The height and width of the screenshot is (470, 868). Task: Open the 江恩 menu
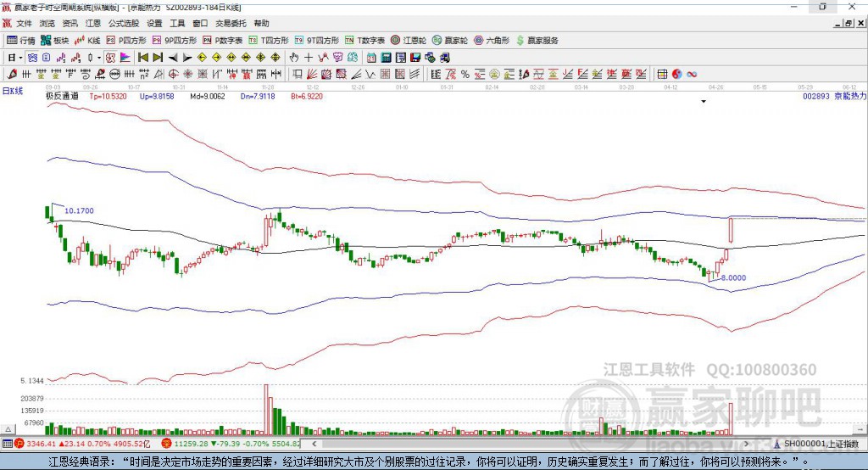93,23
